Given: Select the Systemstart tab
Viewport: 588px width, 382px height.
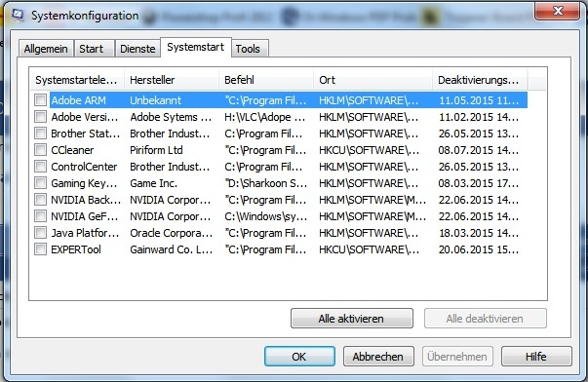Looking at the screenshot, I should pos(195,47).
